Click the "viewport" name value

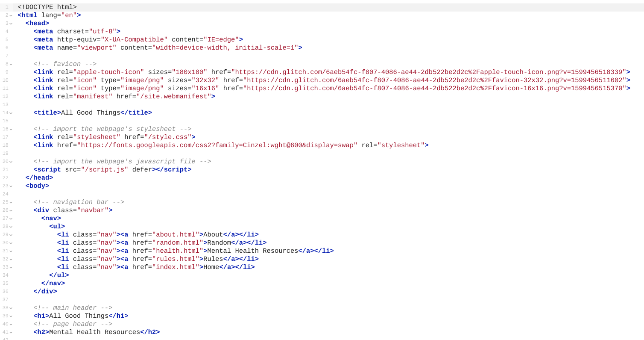(x=97, y=48)
